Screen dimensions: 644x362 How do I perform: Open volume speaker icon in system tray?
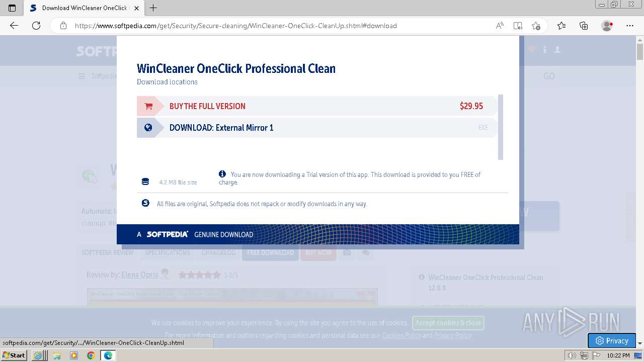(x=572, y=355)
